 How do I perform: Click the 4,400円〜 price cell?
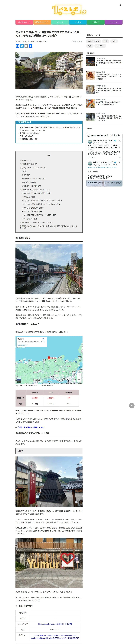click(51, 398)
